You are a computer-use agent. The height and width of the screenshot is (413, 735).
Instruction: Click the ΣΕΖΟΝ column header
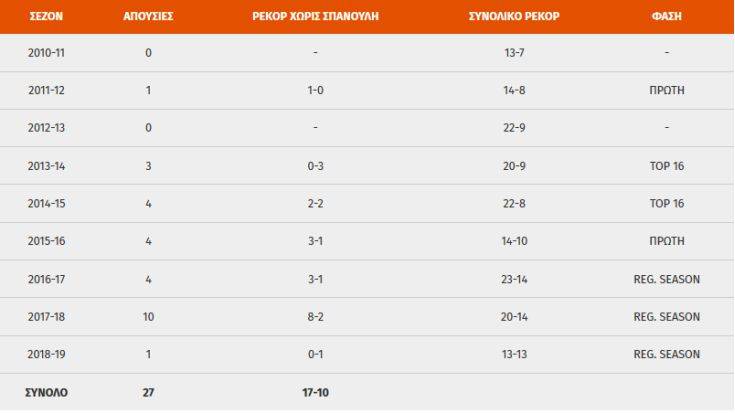[47, 17]
